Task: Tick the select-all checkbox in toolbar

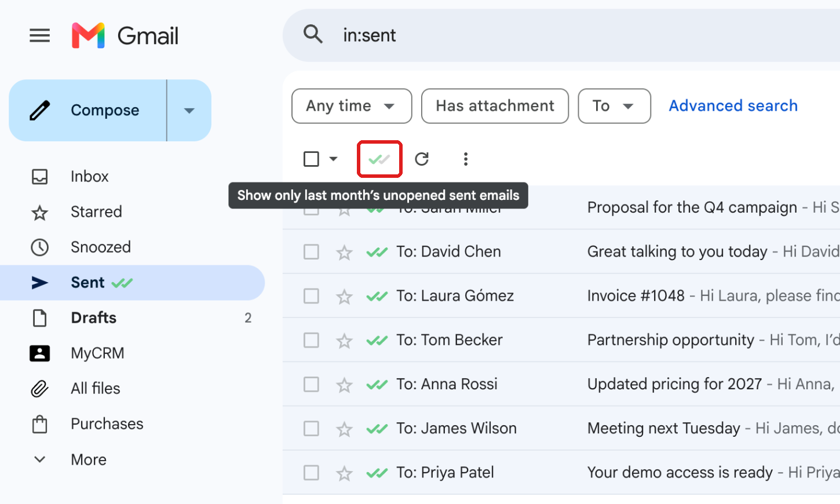Action: pos(311,159)
